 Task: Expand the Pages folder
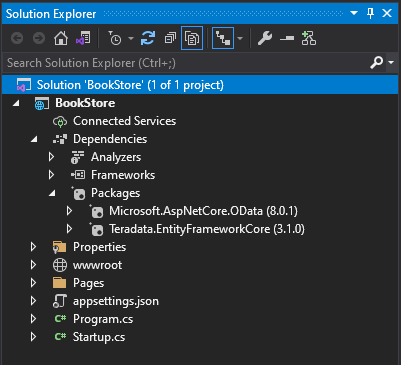[x=33, y=283]
